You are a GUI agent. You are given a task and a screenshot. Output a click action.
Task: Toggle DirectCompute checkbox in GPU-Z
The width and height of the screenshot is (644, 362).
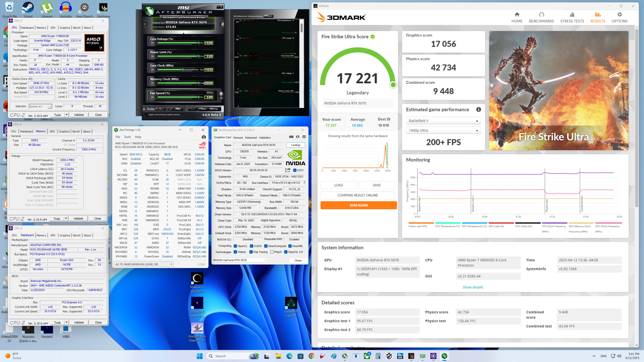point(266,246)
